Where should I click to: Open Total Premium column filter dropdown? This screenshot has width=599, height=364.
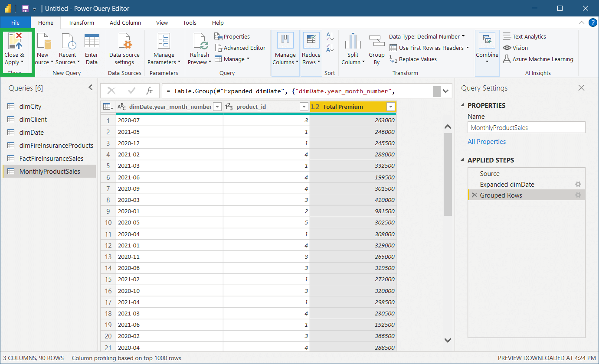click(x=391, y=107)
